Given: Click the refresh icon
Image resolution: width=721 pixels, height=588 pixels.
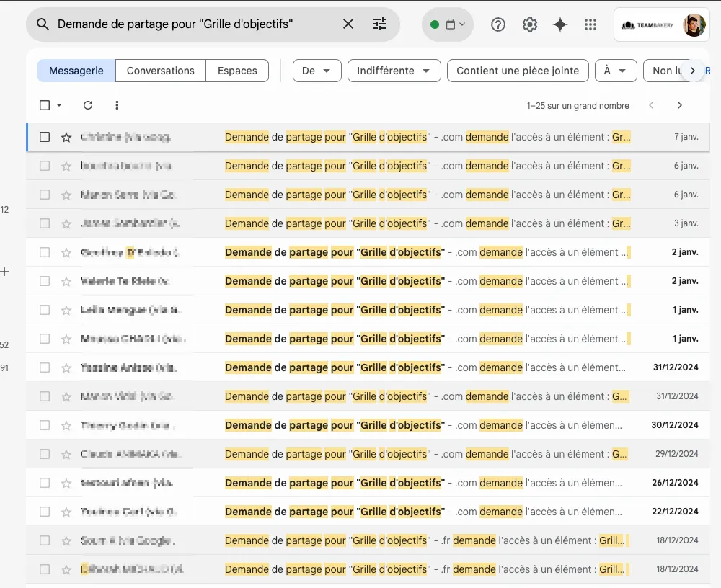Looking at the screenshot, I should pyautogui.click(x=88, y=105).
